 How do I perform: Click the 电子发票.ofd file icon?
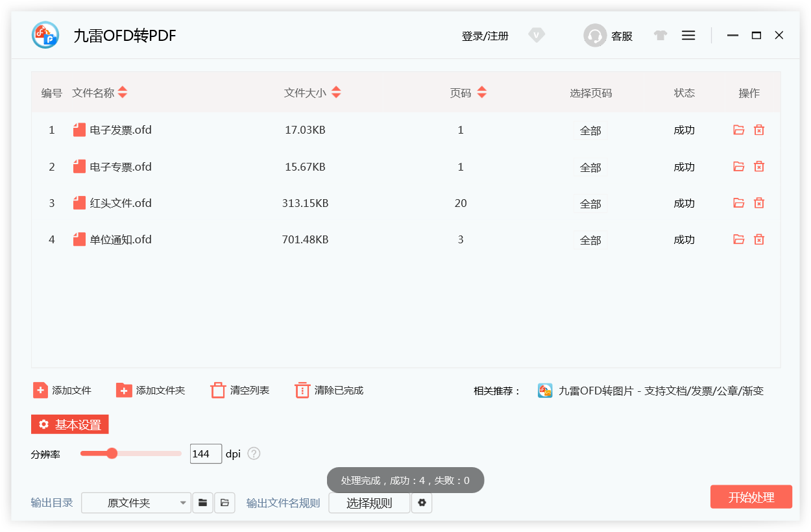pyautogui.click(x=79, y=130)
